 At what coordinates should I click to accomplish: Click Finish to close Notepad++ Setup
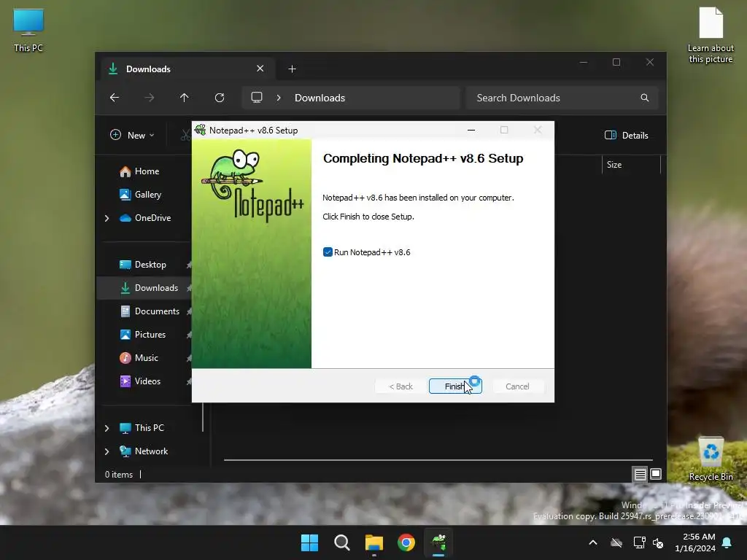455,386
